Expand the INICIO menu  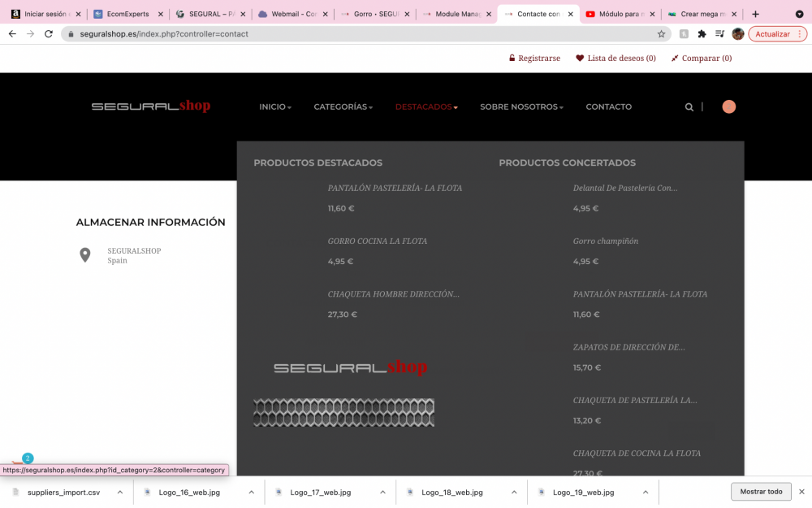pyautogui.click(x=275, y=106)
